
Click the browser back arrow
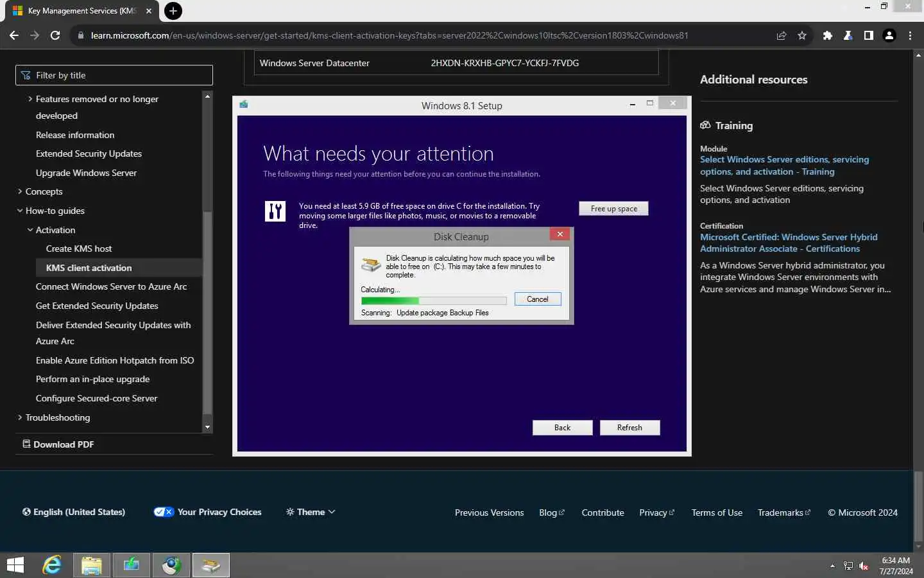point(14,35)
